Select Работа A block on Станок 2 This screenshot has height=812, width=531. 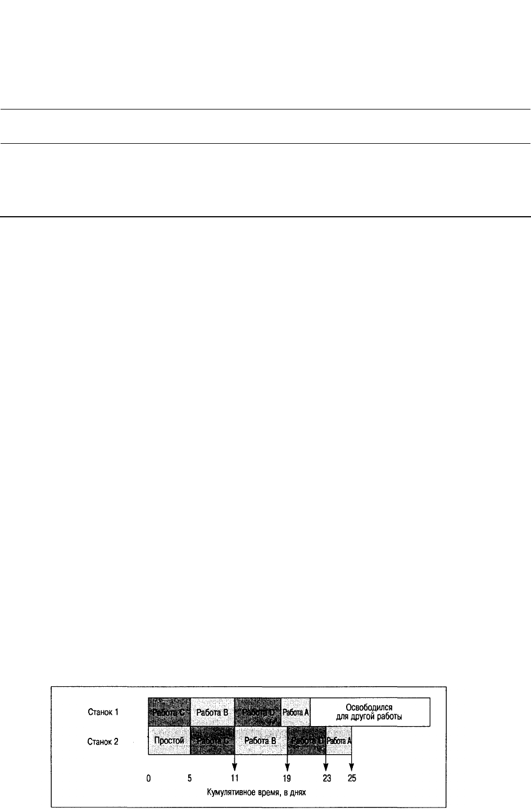coord(339,740)
